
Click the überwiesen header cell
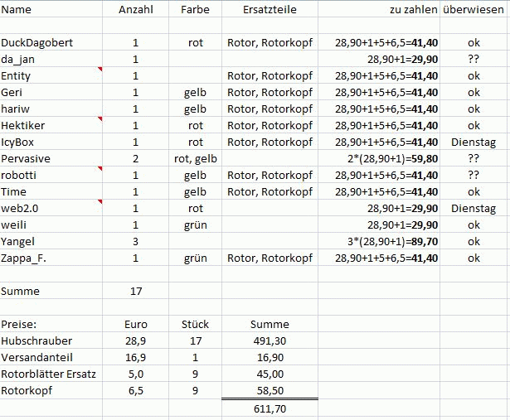point(474,10)
